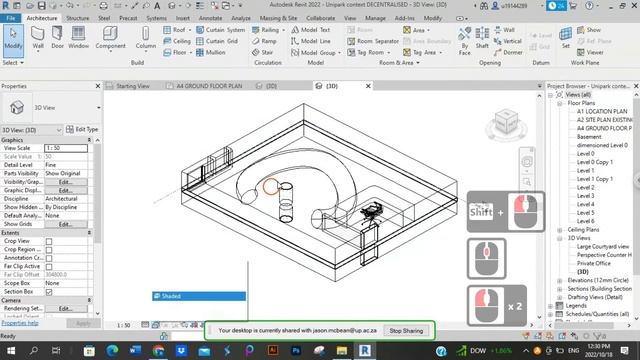Open the Massing & Site ribbon tab

pyautogui.click(x=278, y=18)
